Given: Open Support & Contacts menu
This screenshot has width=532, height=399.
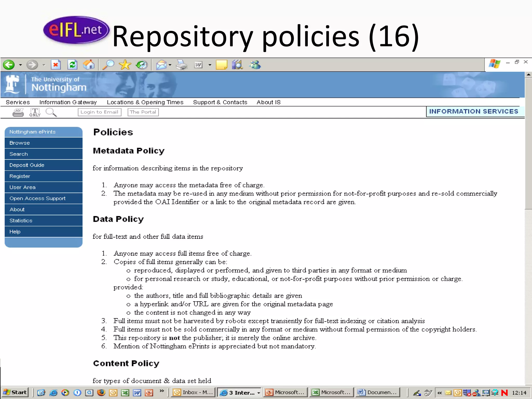Looking at the screenshot, I should (220, 102).
